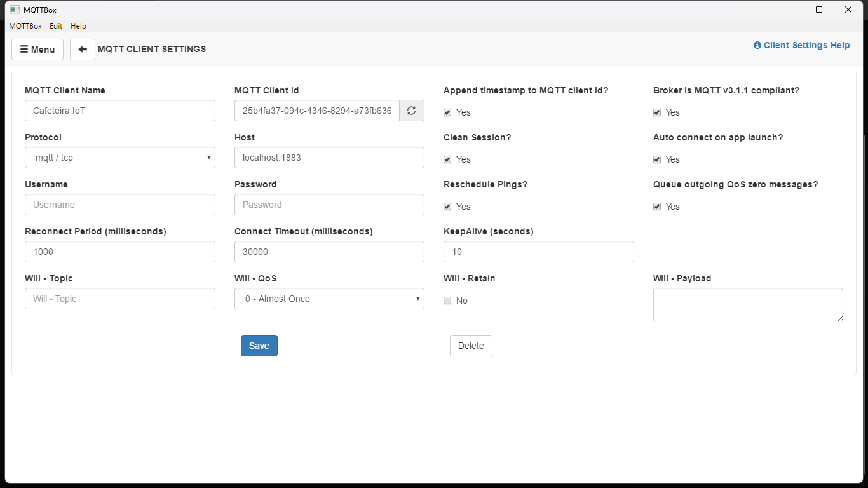
Task: Click the Connect Timeout field
Action: [329, 252]
